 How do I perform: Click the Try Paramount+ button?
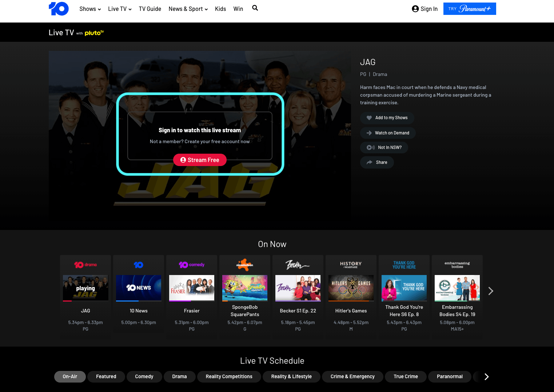pyautogui.click(x=470, y=9)
